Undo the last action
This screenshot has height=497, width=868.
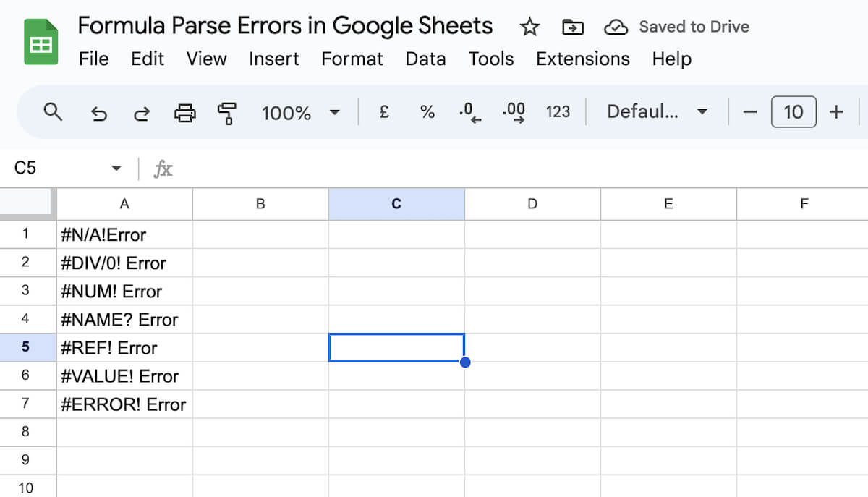tap(99, 112)
